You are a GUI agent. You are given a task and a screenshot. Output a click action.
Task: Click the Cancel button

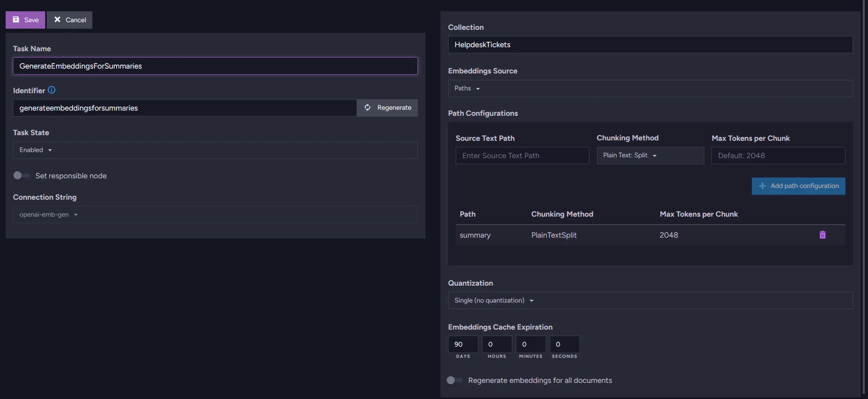(x=70, y=20)
